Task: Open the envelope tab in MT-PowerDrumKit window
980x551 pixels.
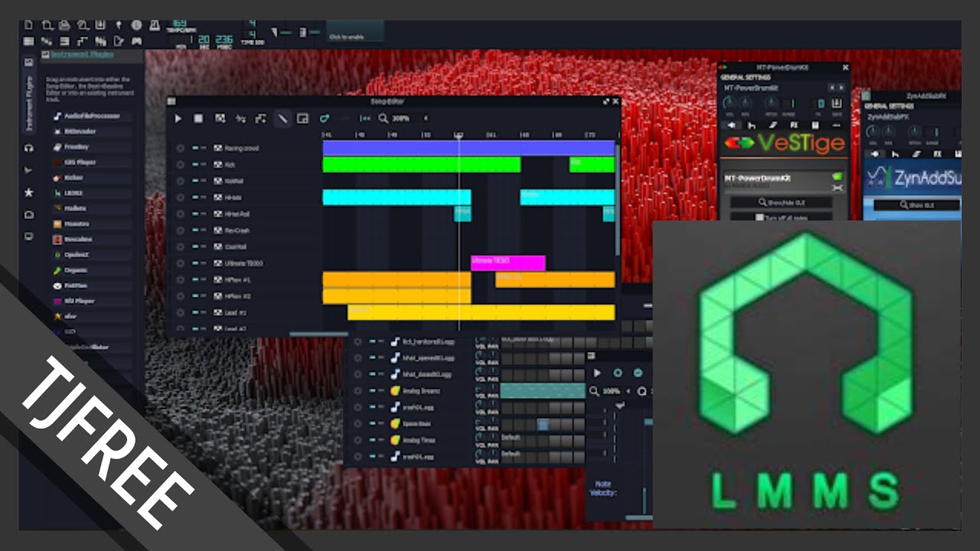Action: [x=752, y=125]
